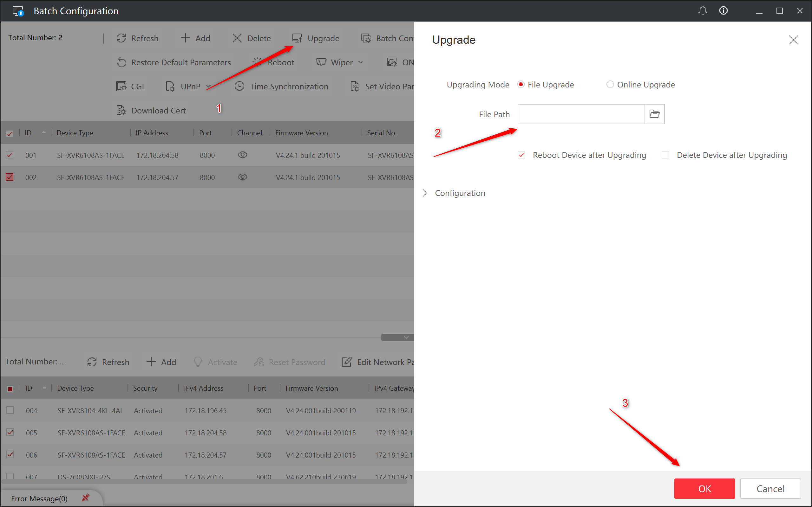This screenshot has height=507, width=812.
Task: Click the Edit Network Parameters icon
Action: (347, 362)
